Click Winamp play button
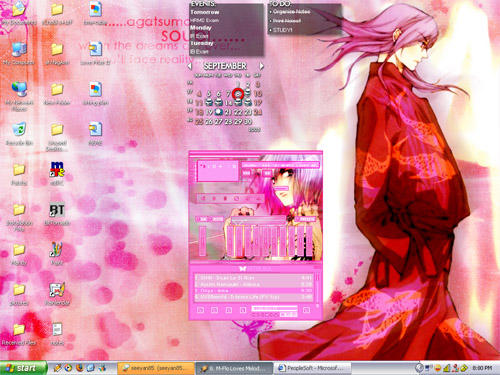The image size is (500, 375). pyautogui.click(x=214, y=199)
